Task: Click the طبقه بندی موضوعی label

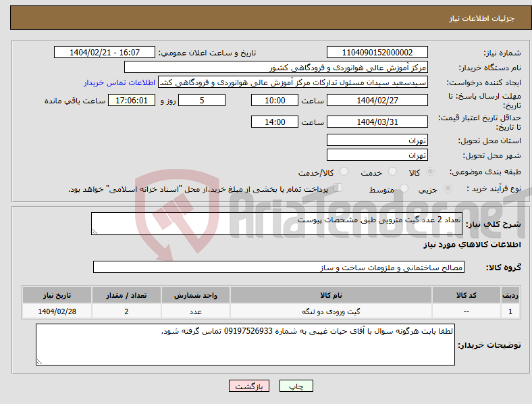Action: [485, 172]
